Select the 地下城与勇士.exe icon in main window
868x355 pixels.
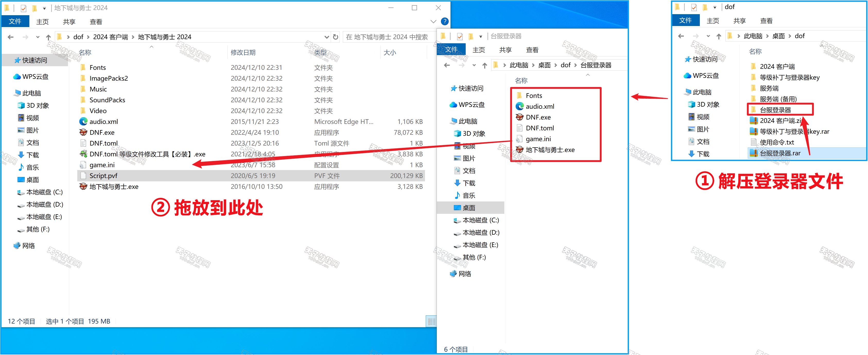tap(83, 187)
